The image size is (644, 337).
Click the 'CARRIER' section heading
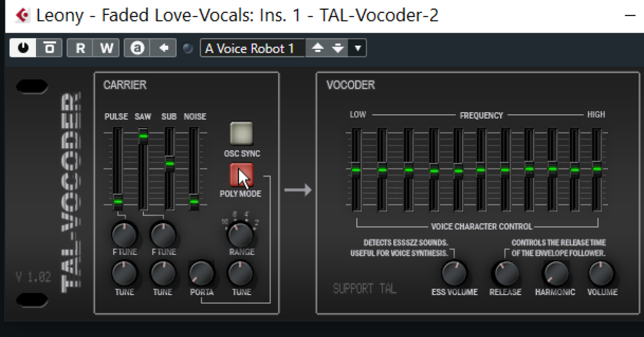(125, 85)
